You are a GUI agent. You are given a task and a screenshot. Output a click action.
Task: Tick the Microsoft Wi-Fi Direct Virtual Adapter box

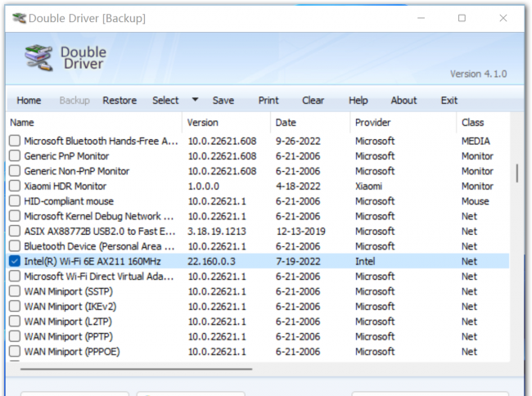[15, 276]
